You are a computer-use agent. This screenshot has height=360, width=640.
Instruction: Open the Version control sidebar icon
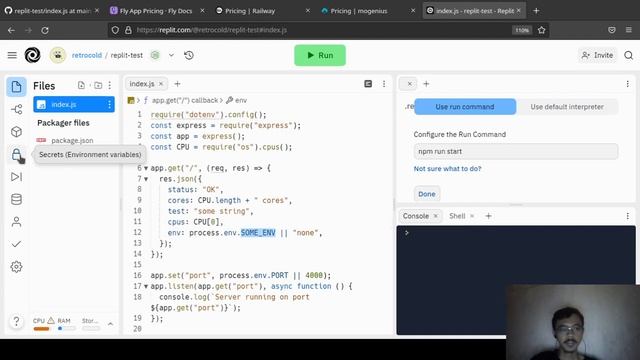(16, 109)
